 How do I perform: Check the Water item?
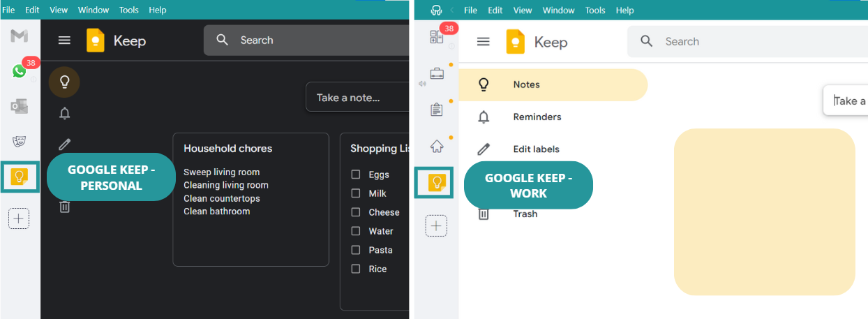(x=356, y=231)
